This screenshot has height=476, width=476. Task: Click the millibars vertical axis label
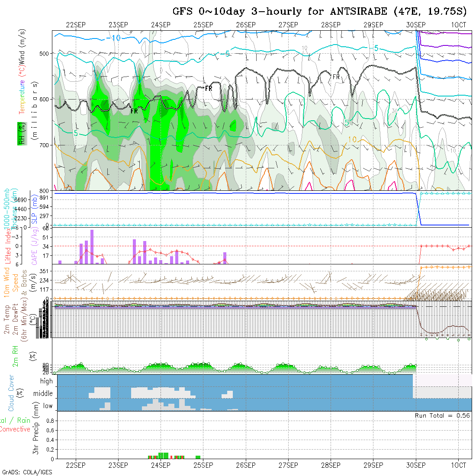pyautogui.click(x=35, y=111)
